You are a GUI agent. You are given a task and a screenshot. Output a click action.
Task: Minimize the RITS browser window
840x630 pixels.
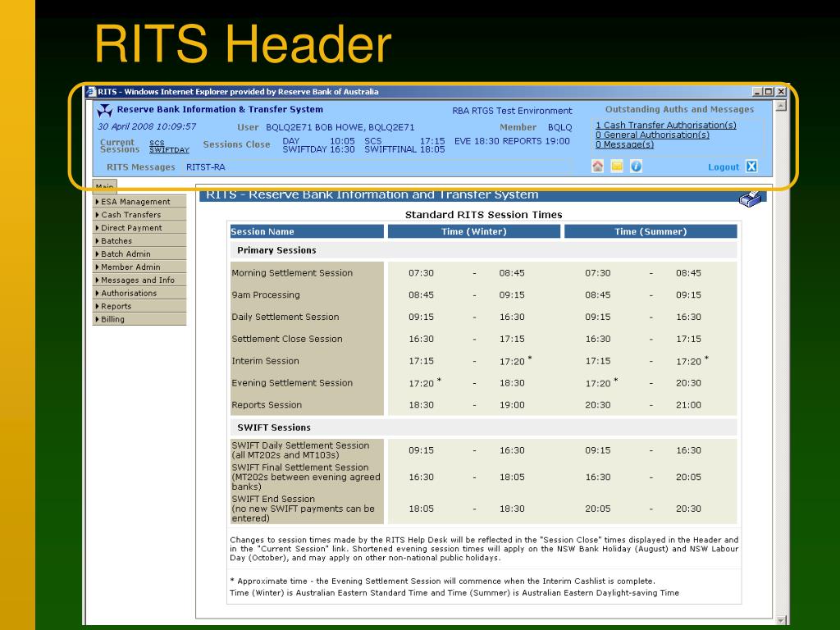pyautogui.click(x=757, y=92)
